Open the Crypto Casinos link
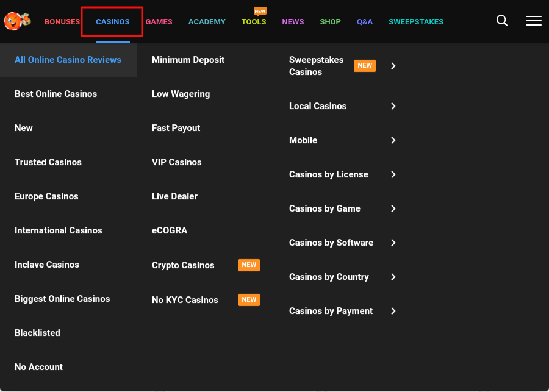549x392 pixels. [x=183, y=265]
